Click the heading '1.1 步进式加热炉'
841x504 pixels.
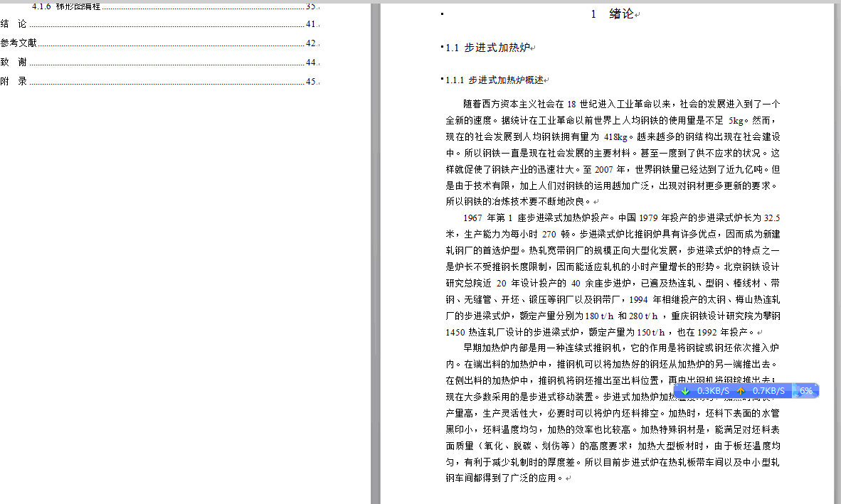(487, 48)
